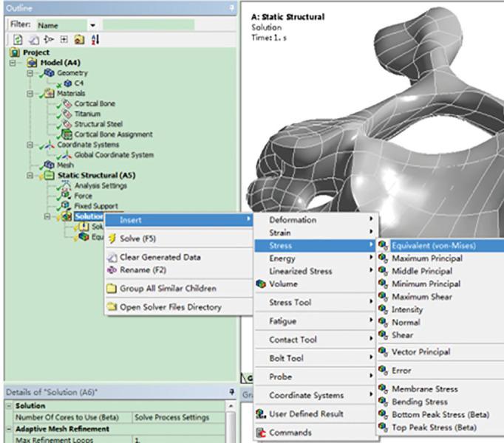Open the Probe submenu
Viewport: 504px width, 443px height.
click(316, 377)
